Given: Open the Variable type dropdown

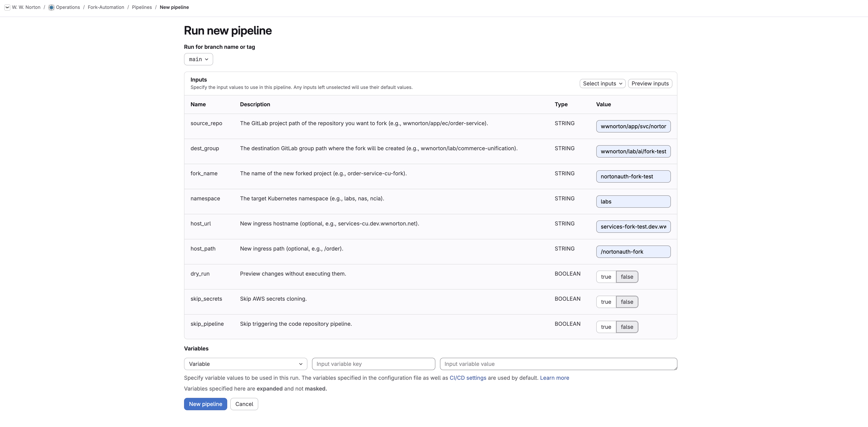Looking at the screenshot, I should click(x=246, y=364).
